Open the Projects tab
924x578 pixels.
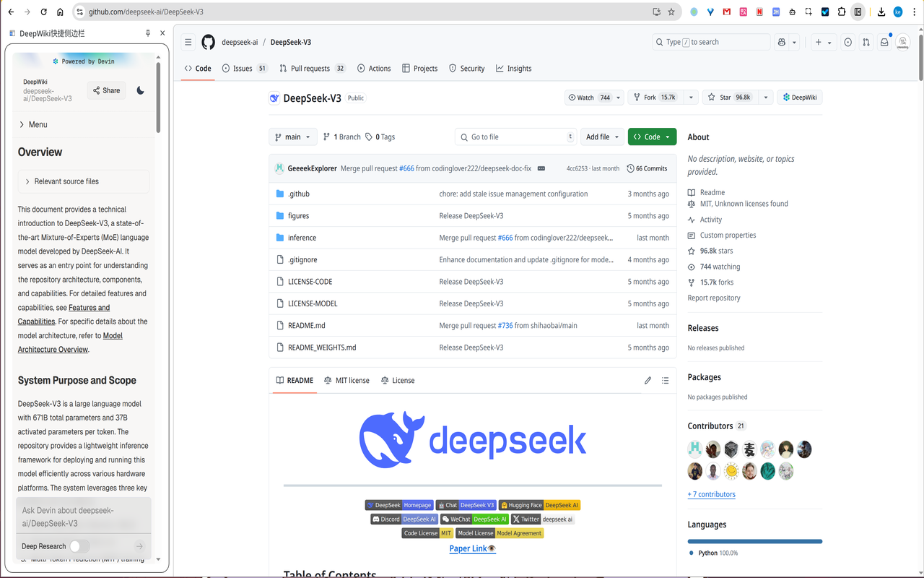pyautogui.click(x=420, y=68)
